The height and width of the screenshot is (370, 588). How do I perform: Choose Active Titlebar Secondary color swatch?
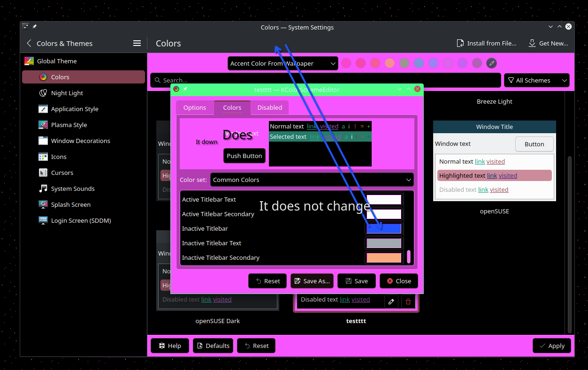pos(384,214)
